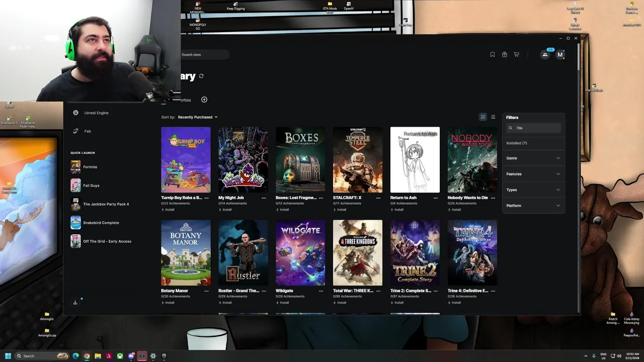Open the gift rewards icon
Image resolution: width=644 pixels, height=362 pixels.
[x=505, y=55]
